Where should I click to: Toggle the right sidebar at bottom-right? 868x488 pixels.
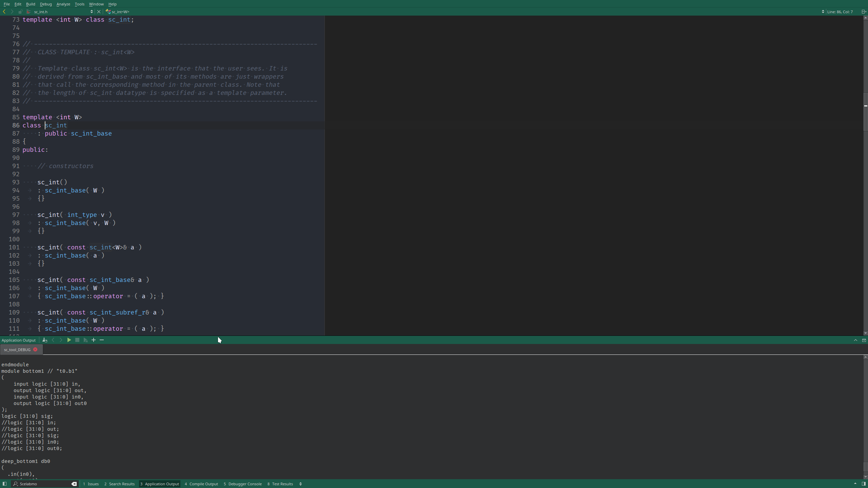click(x=864, y=484)
